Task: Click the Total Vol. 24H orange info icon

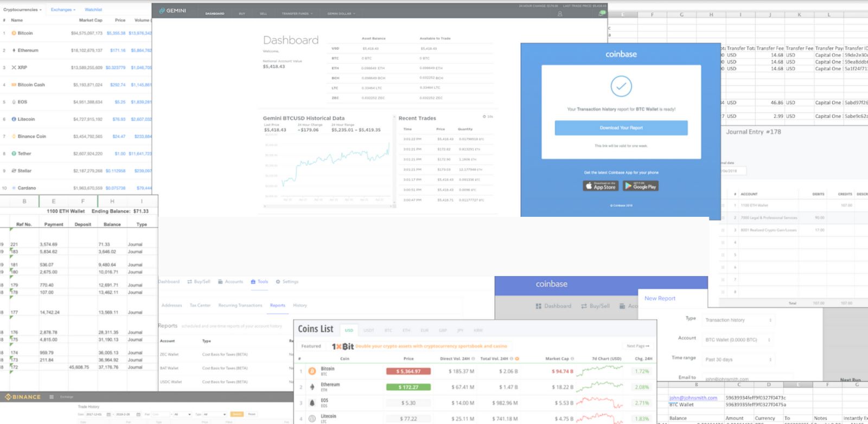Action: coord(517,359)
